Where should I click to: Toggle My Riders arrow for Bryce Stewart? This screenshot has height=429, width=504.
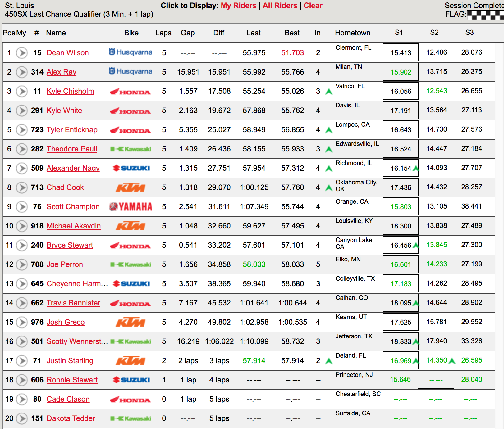click(x=22, y=245)
